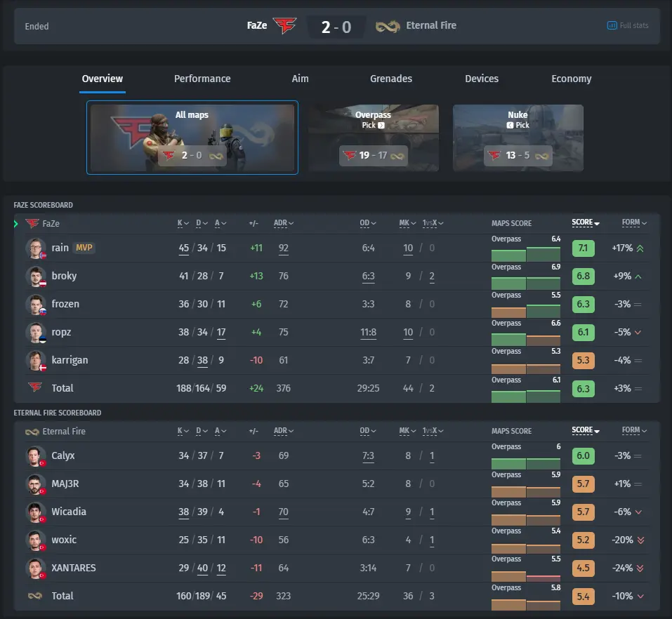Open the Aim tab
This screenshot has width=672, height=619.
click(x=300, y=79)
